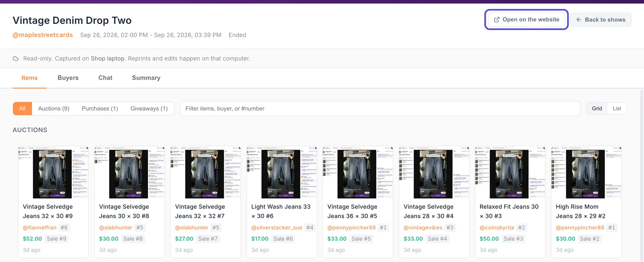Viewport: 644px width, 262px height.
Task: Click the Vintage Denim Drop Two heading
Action: coord(72,20)
